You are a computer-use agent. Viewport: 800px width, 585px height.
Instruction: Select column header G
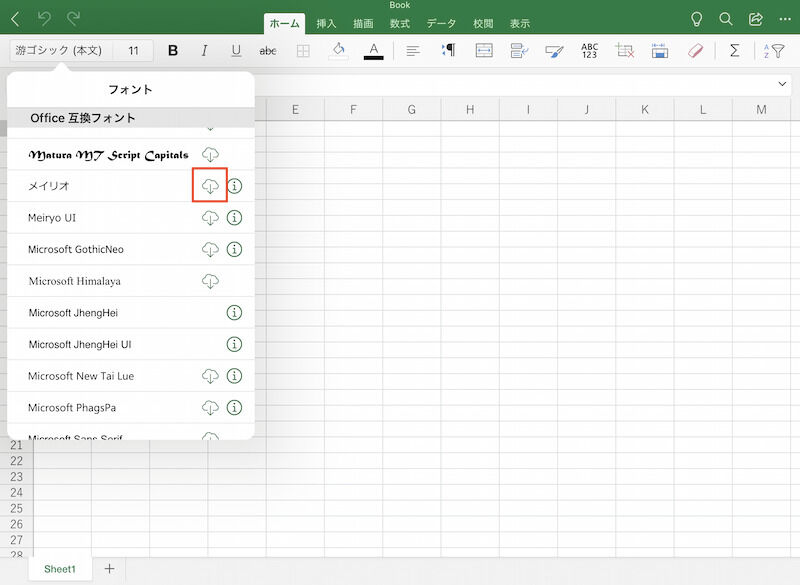pyautogui.click(x=412, y=109)
